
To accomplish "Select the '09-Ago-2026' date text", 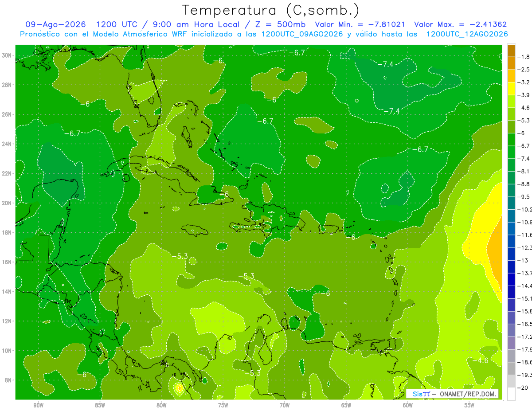I will (55, 24).
